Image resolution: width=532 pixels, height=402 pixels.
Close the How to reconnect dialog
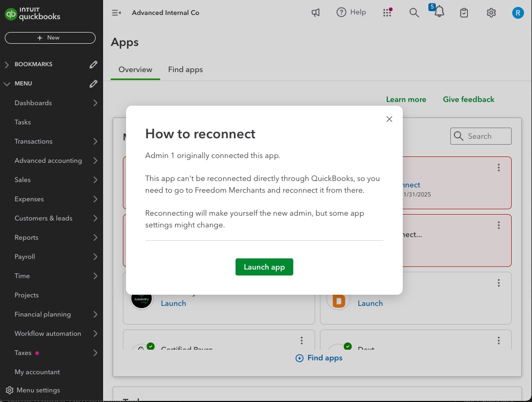389,119
